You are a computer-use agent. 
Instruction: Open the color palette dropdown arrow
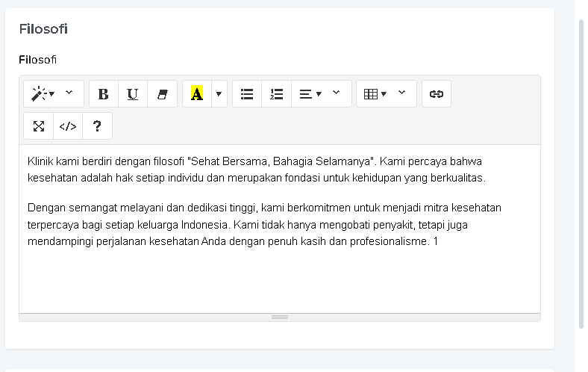(x=219, y=94)
